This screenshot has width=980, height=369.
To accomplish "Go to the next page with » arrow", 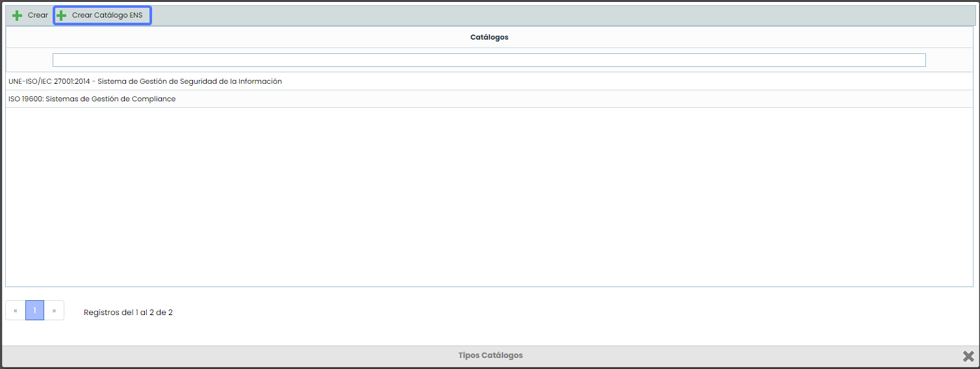I will coord(54,311).
